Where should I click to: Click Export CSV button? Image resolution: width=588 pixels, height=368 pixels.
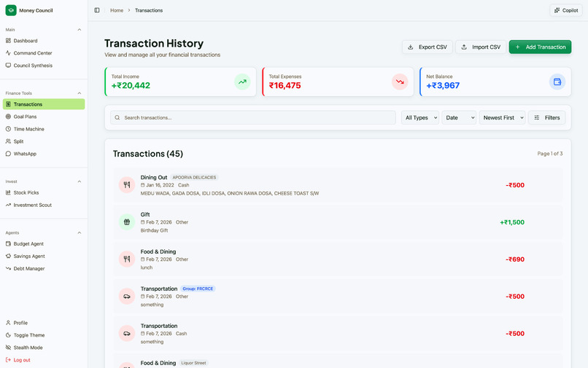[427, 47]
